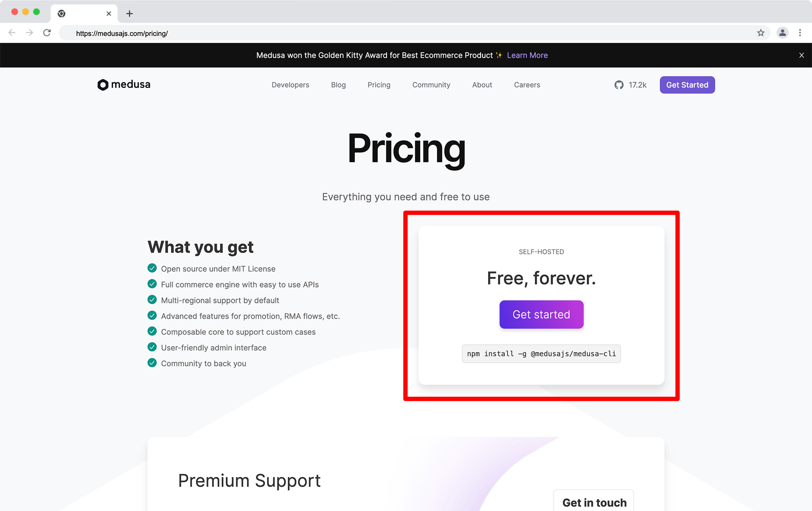Click Learn More in the award banner
The height and width of the screenshot is (511, 812).
pos(527,55)
